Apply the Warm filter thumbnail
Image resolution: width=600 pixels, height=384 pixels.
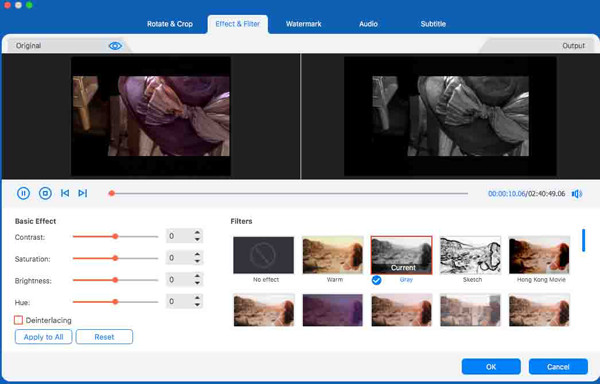point(333,255)
